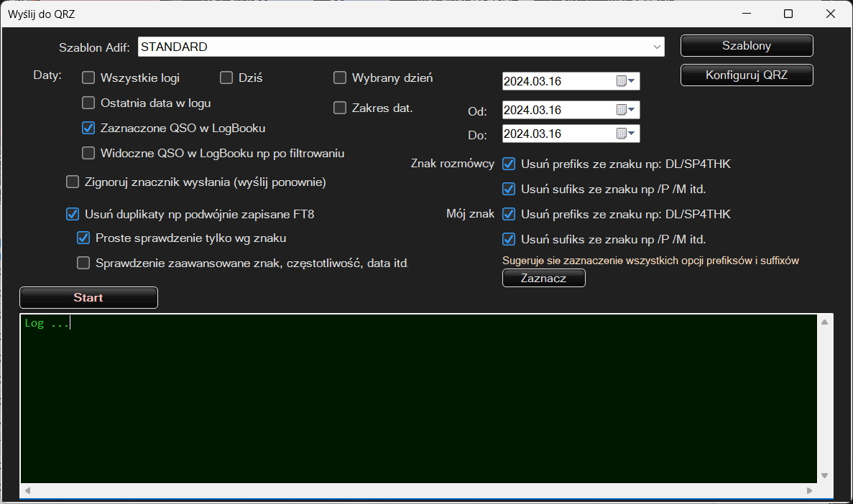This screenshot has height=504, width=853.
Task: Toggle Zignoruj znacznik wysłania checkbox
Action: tap(73, 182)
